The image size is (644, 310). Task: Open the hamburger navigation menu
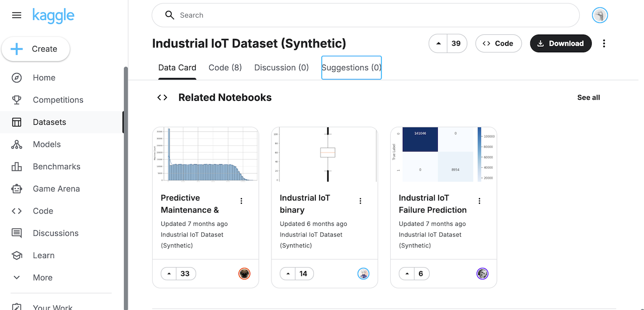pos(17,15)
